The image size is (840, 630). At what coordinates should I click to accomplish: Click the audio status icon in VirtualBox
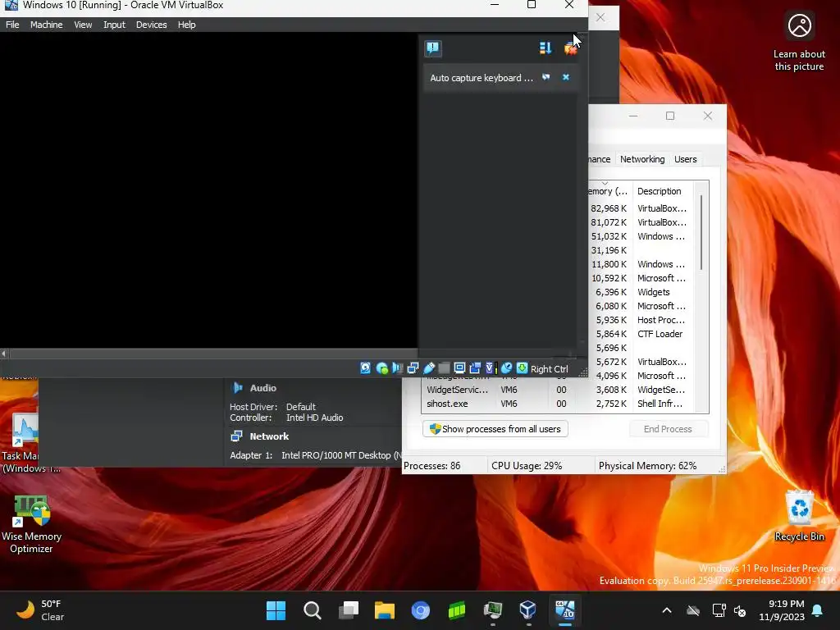397,368
